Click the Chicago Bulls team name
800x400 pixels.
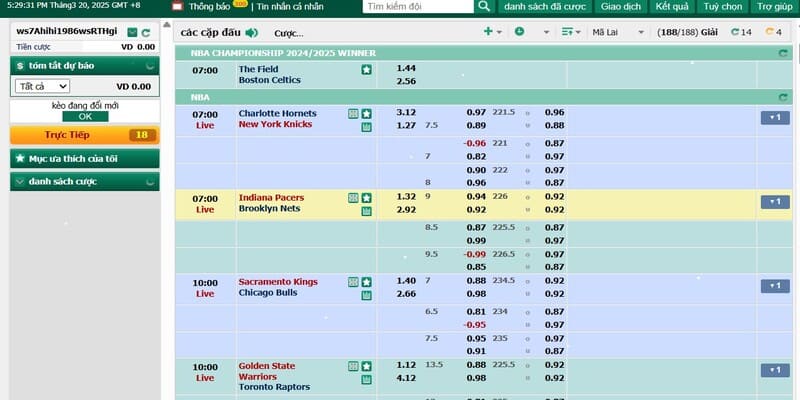point(268,293)
